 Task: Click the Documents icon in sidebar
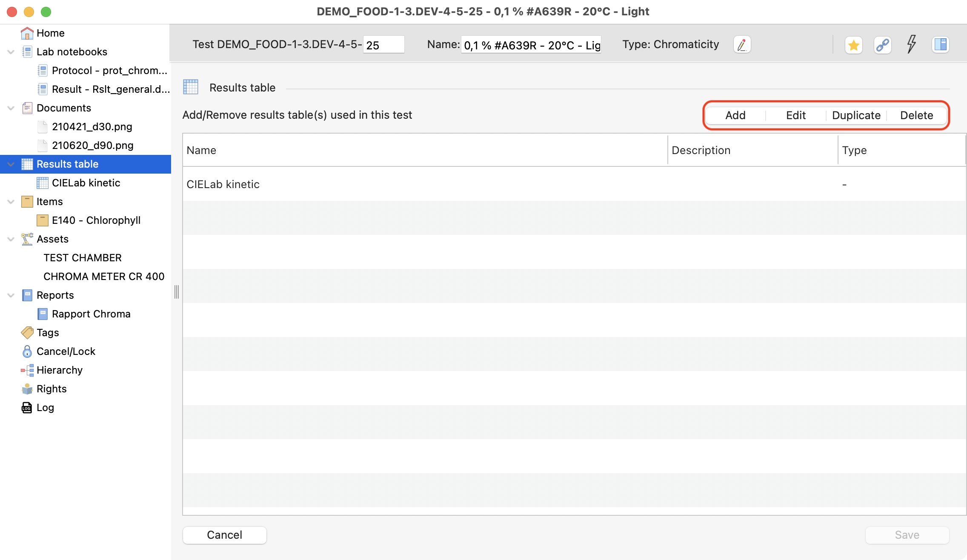pyautogui.click(x=27, y=108)
